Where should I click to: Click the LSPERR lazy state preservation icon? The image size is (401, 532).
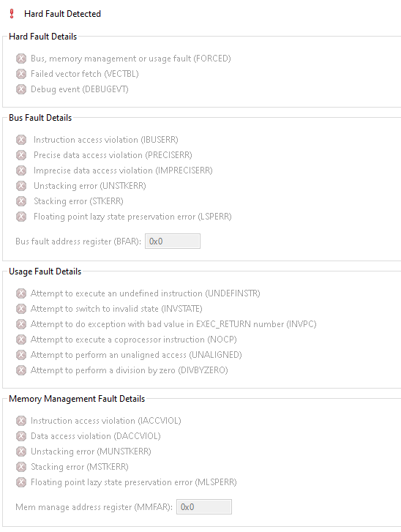[21, 217]
